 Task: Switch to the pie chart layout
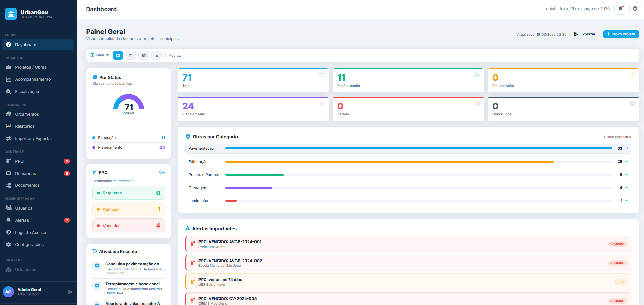pyautogui.click(x=144, y=55)
